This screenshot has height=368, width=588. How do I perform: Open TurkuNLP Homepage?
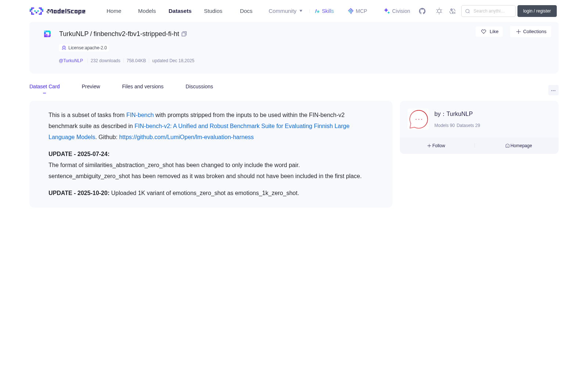tap(519, 146)
